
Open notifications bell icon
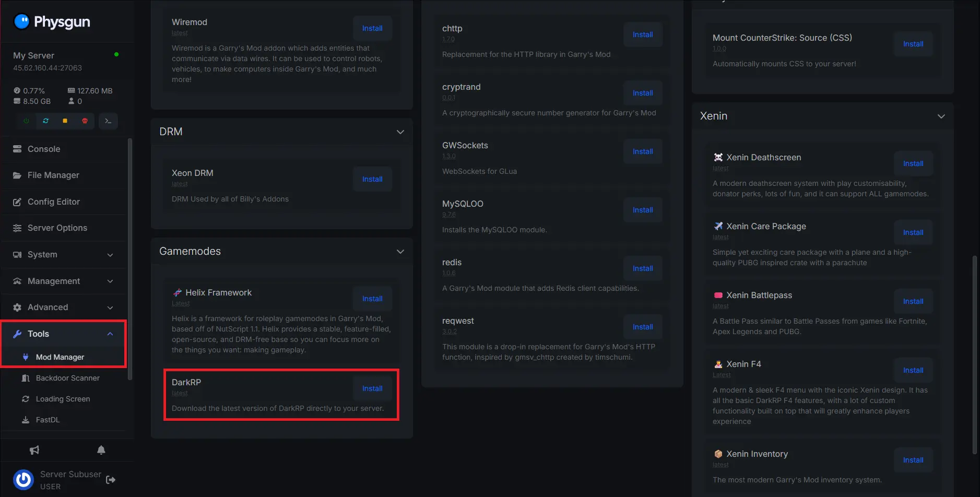tap(101, 450)
